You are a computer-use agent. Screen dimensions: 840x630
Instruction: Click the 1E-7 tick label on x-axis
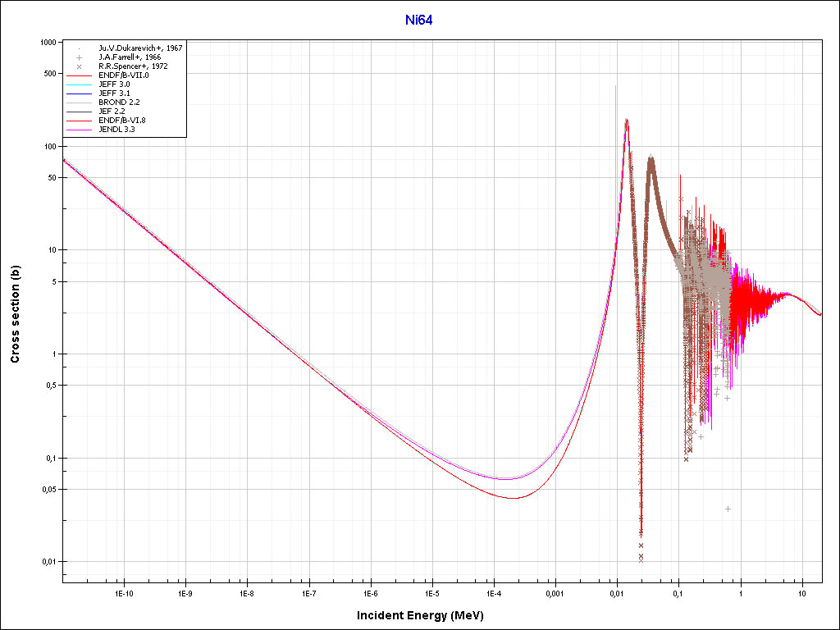(x=308, y=592)
